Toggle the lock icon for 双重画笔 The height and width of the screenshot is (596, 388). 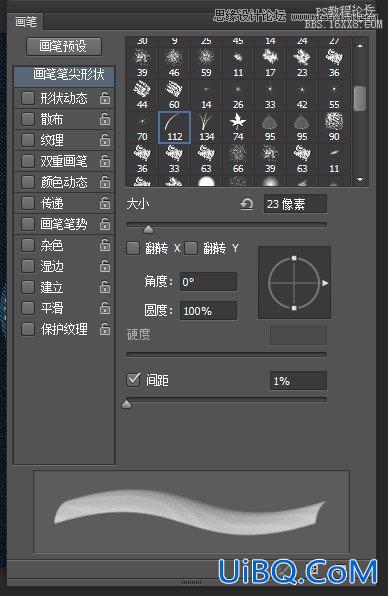pyautogui.click(x=105, y=161)
